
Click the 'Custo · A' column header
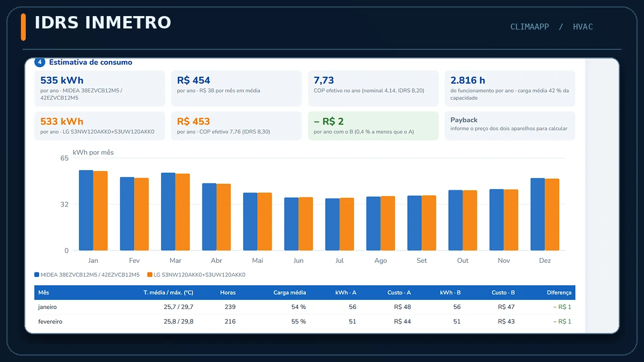tap(399, 293)
